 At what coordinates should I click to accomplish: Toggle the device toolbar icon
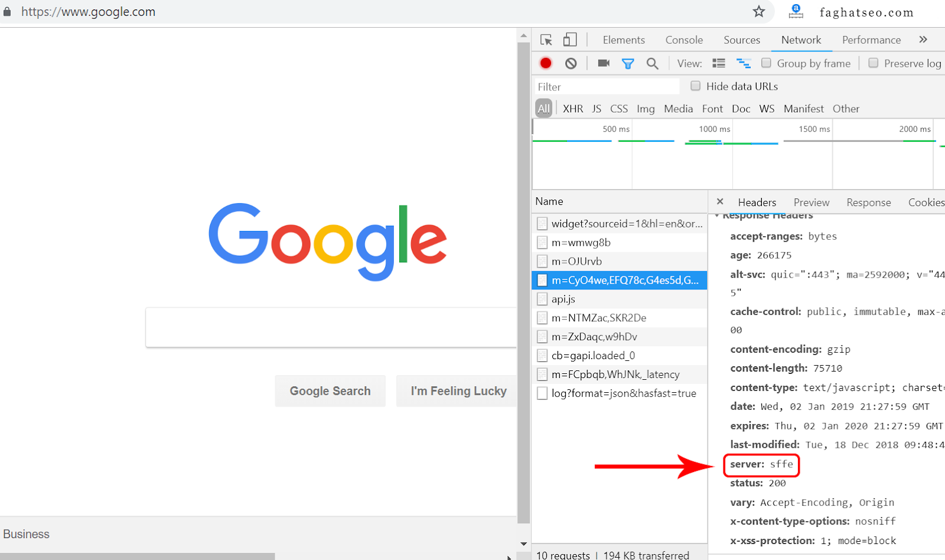570,40
